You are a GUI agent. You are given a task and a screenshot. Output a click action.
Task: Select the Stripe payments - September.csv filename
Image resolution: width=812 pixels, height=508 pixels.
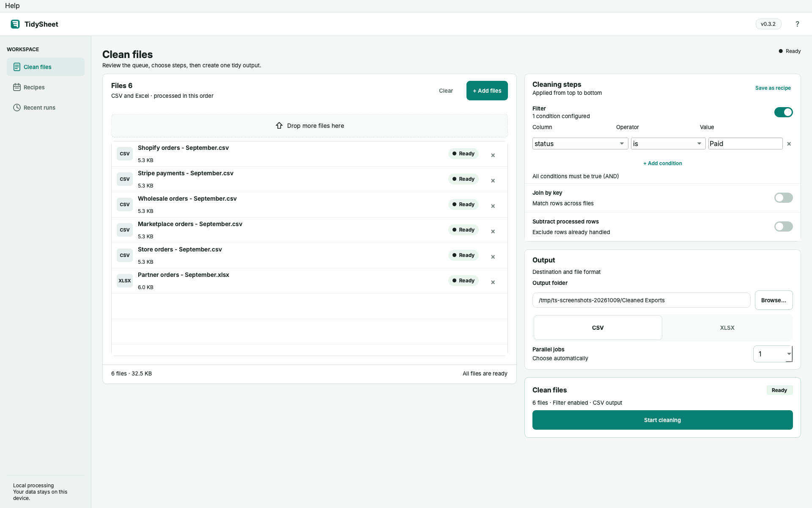[x=186, y=173]
